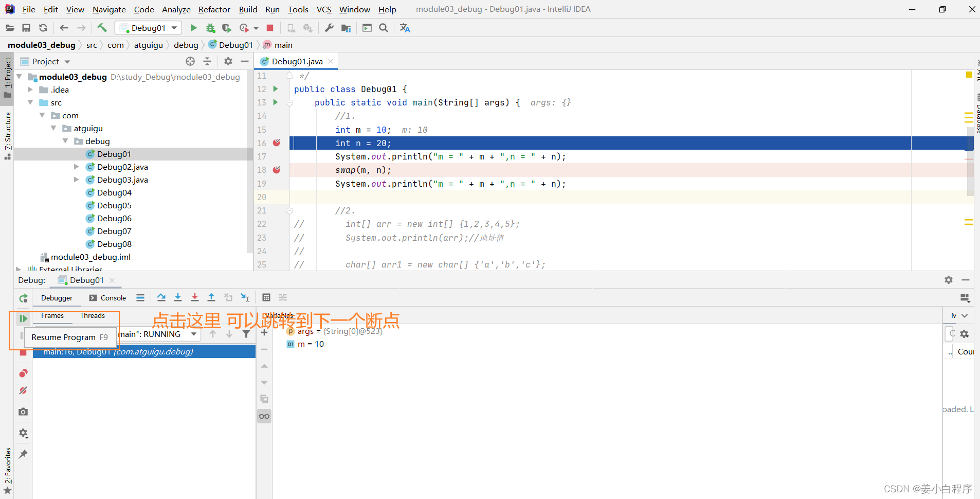Click the atguigu breadcrumb
980x499 pixels.
(x=149, y=45)
